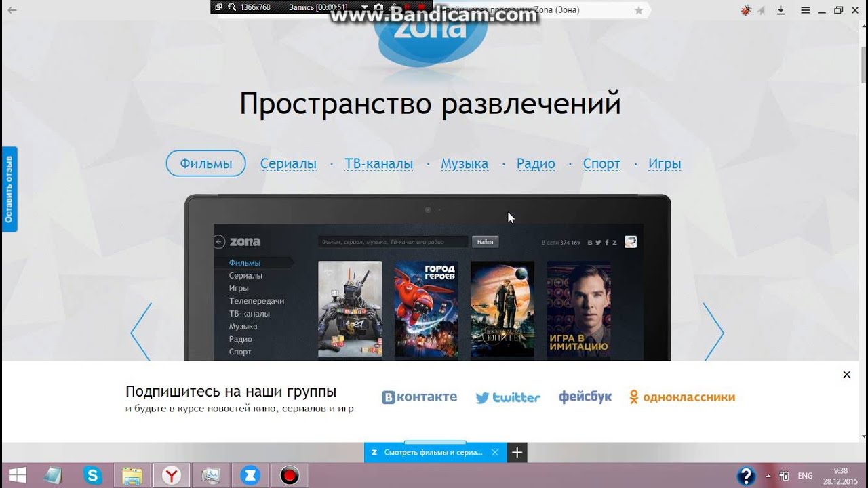Open the Twitter group link
Viewport: 868px width, 488px height.
(508, 397)
